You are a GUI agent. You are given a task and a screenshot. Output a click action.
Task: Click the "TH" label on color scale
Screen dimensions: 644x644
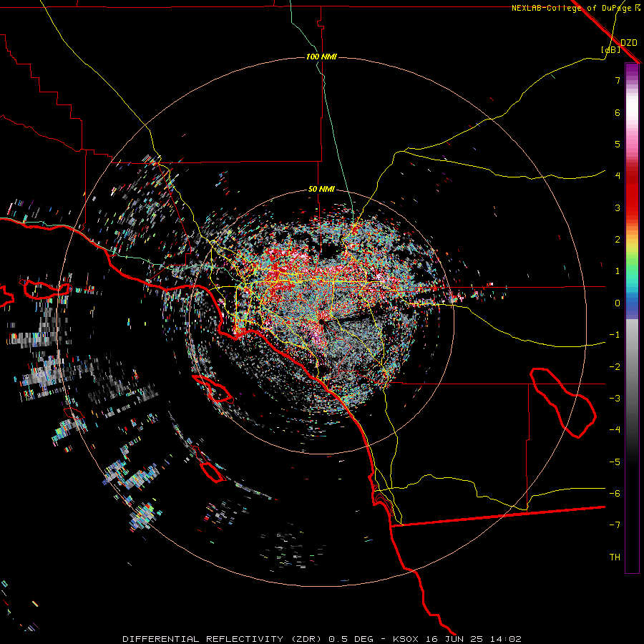coord(615,557)
